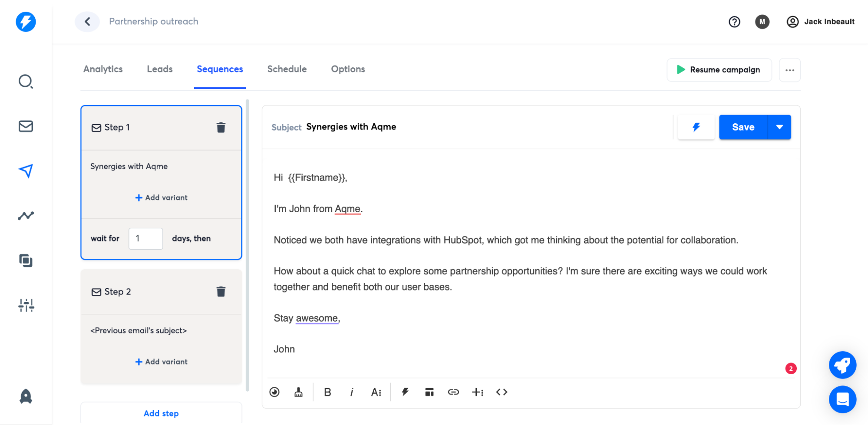Open the templates stacked squares icon
Screen dimensions: 868x425
point(26,260)
